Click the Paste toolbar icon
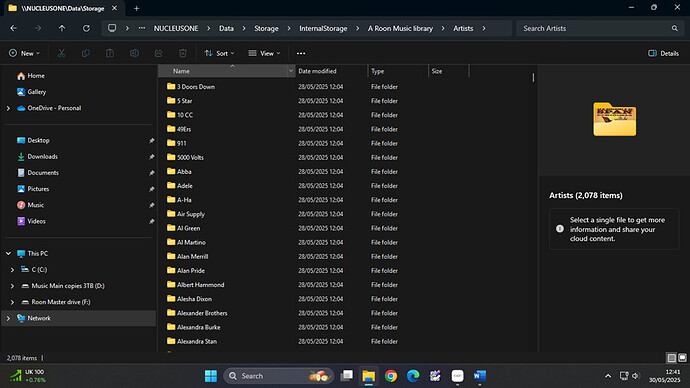690x388 pixels. click(x=110, y=53)
